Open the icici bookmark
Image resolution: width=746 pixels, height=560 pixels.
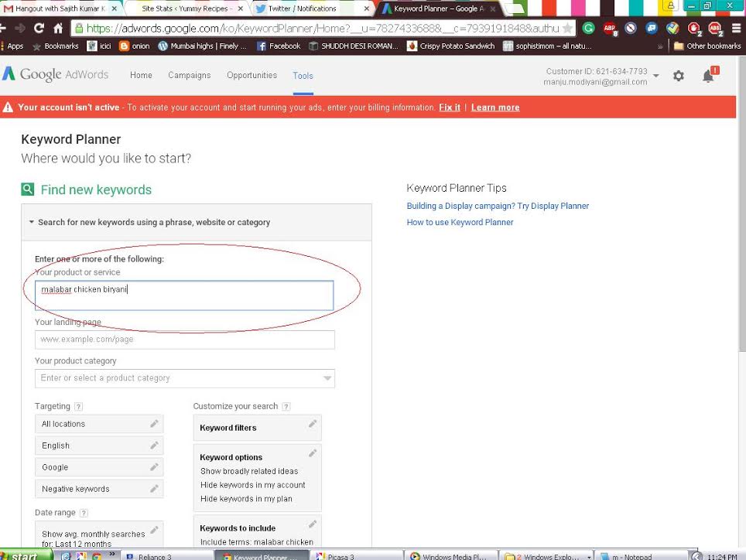tap(99, 46)
